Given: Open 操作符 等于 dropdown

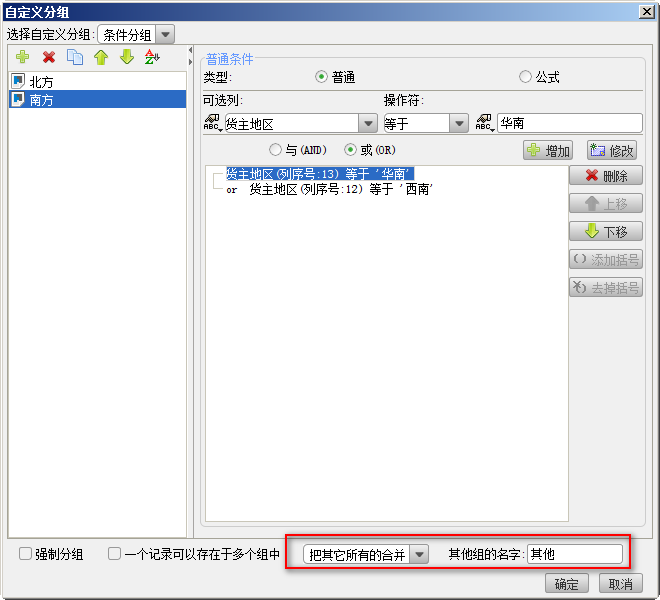Looking at the screenshot, I should click(x=459, y=124).
